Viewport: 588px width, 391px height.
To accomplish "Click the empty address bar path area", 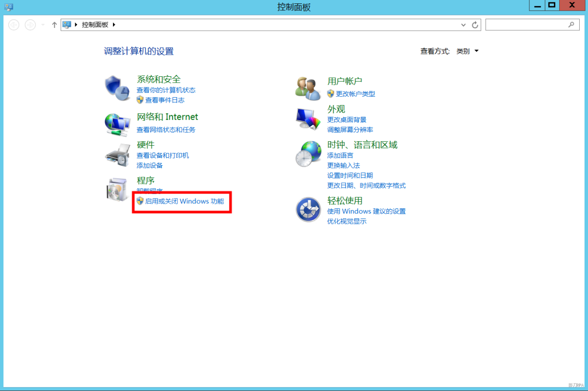I will [289, 24].
